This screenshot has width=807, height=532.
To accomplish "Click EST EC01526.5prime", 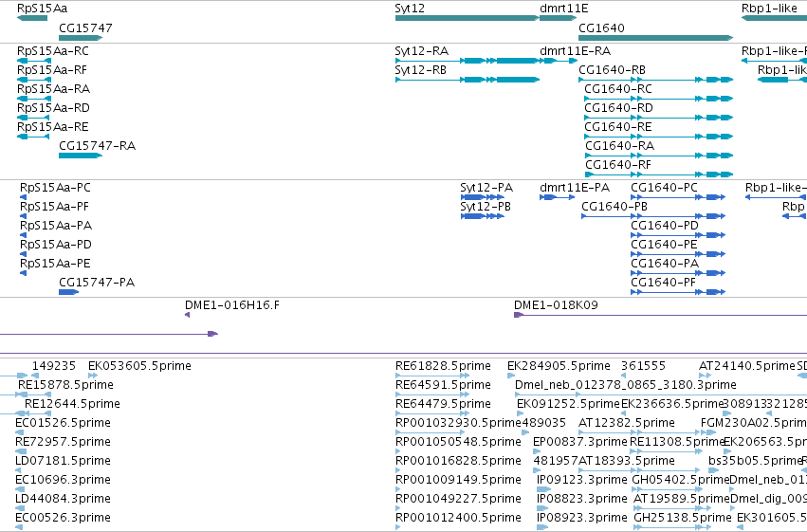I will point(20,432).
